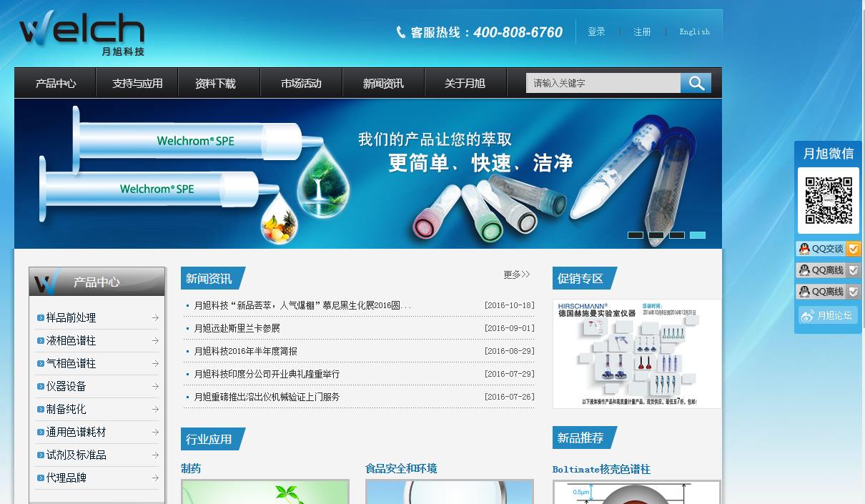Select the fourth active banner indicator
Screen dimensions: 865x504
[698, 235]
